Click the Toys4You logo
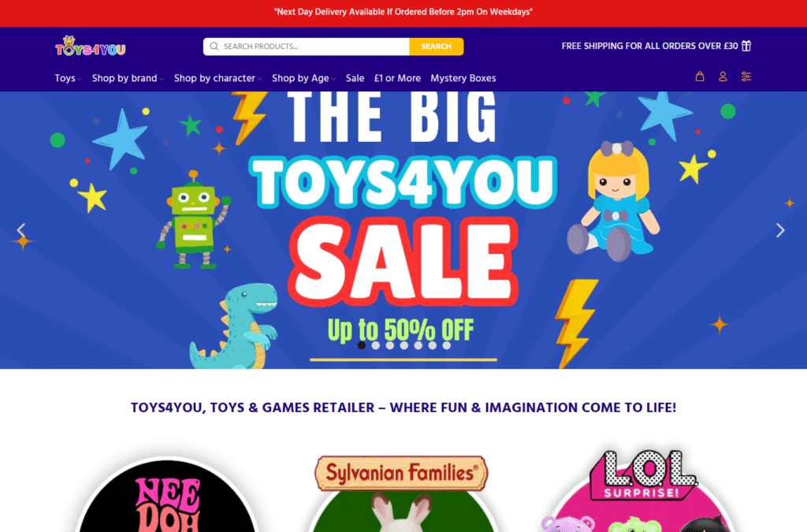Image resolution: width=807 pixels, height=532 pixels. coord(90,47)
